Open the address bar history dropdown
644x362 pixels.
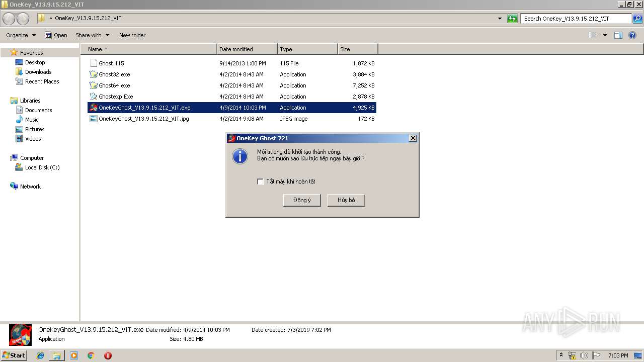[x=500, y=19]
